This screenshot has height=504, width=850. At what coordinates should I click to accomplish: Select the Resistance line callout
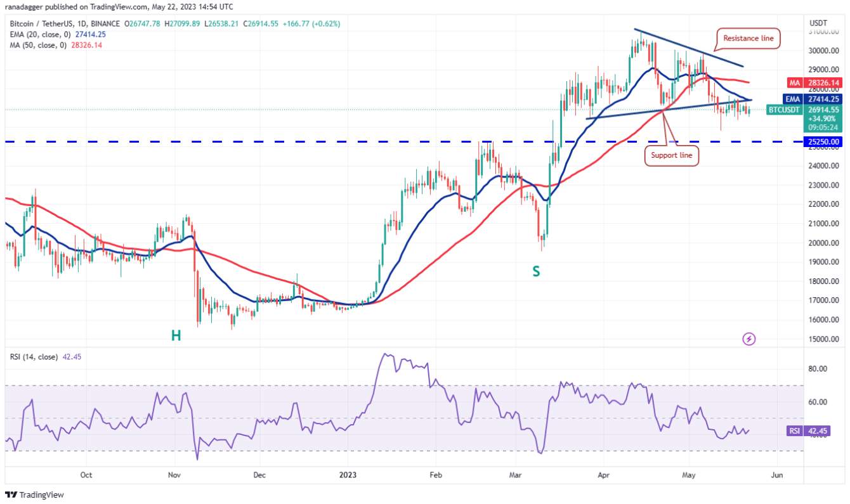point(749,39)
